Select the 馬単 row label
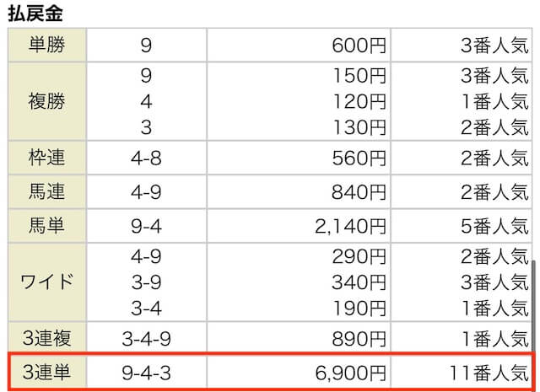Screen dimensions: 540x392 [46, 225]
